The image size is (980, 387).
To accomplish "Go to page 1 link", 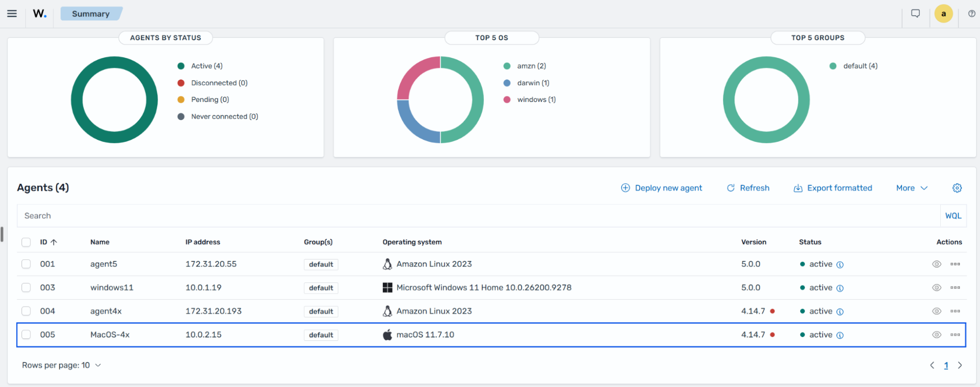I will [946, 365].
